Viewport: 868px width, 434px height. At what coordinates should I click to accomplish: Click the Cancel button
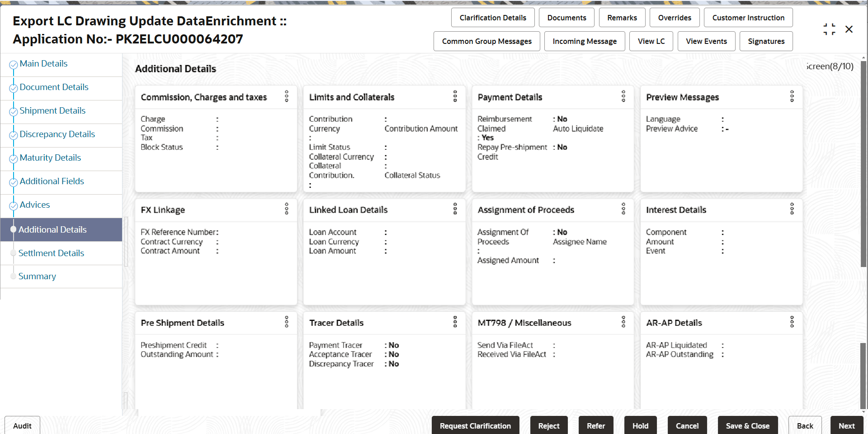[x=687, y=425]
